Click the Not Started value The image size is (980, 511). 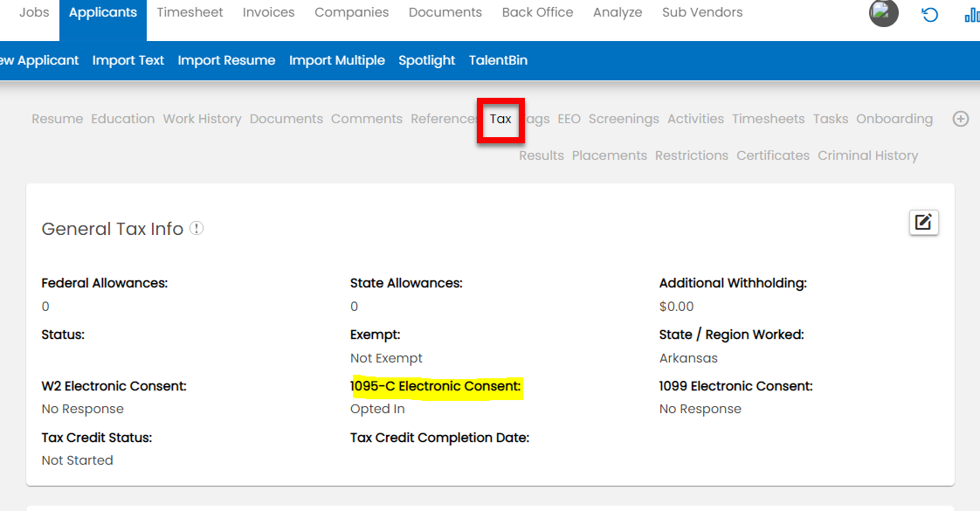(x=77, y=460)
